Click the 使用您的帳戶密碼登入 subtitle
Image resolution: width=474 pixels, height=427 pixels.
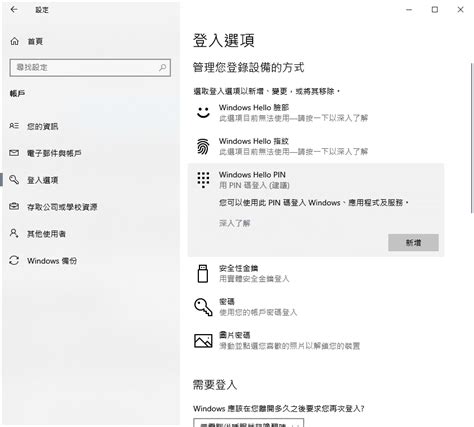pyautogui.click(x=258, y=312)
